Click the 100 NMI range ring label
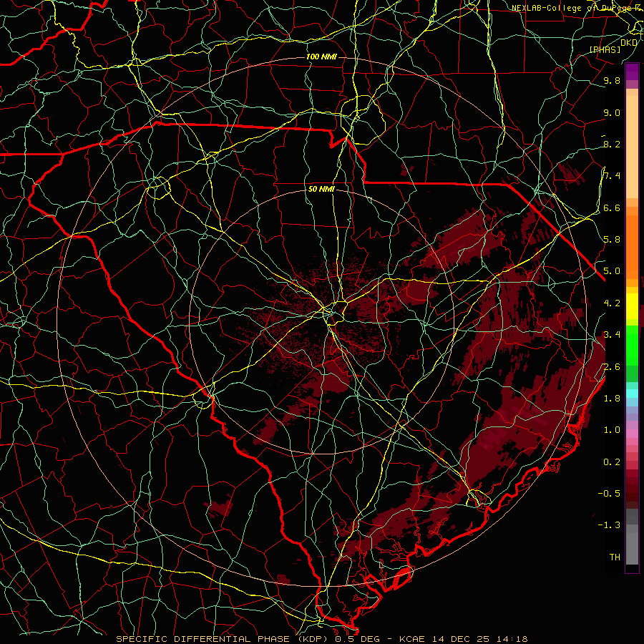The width and height of the screenshot is (644, 644). click(321, 57)
